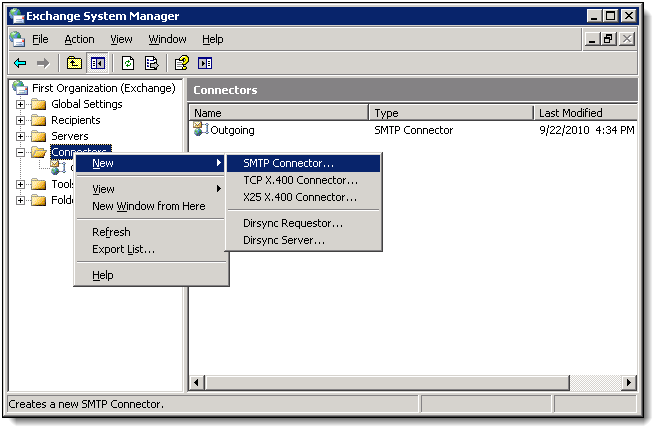The width and height of the screenshot is (661, 435).
Task: Open the View menu in menu bar
Action: (121, 39)
